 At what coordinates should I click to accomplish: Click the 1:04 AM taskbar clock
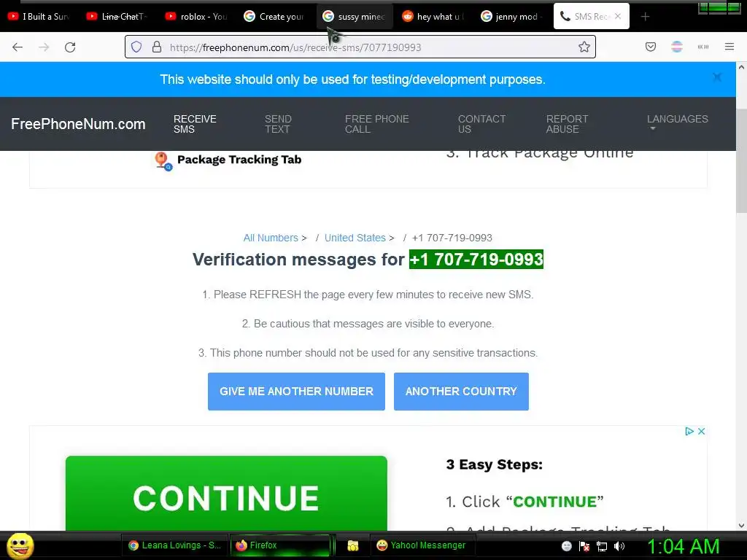click(683, 546)
